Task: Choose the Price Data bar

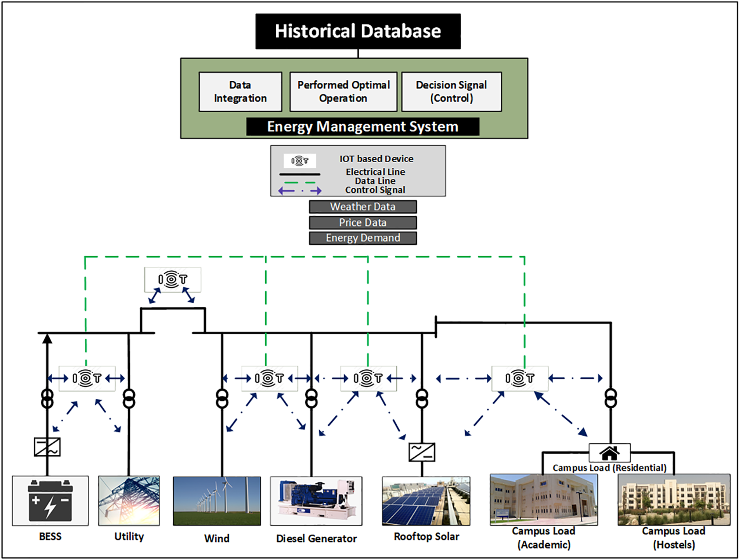Action: tap(363, 223)
